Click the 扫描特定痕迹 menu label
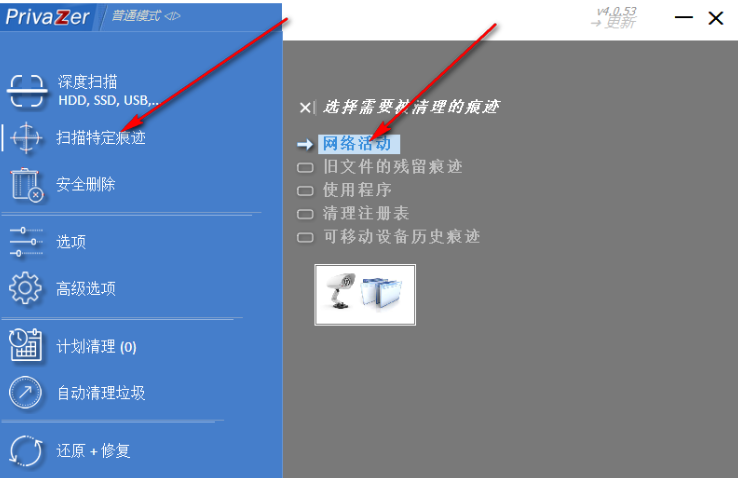Screen dimensions: 738x478 [101, 138]
